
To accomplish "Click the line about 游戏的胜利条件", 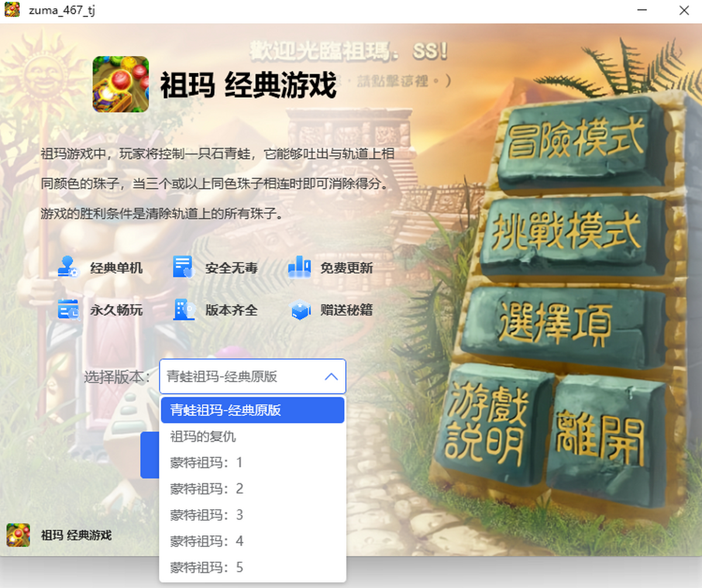I will [162, 214].
